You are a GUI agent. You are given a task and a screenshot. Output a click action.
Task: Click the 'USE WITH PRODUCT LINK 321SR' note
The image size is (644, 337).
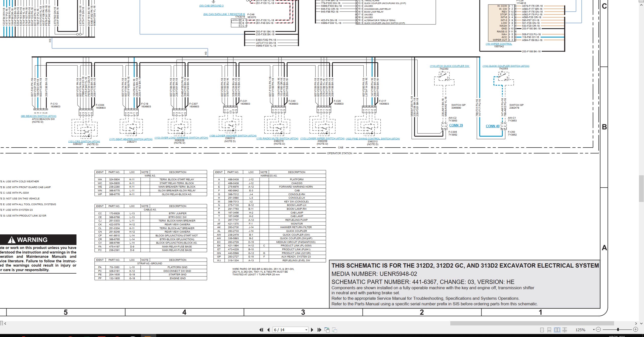click(23, 216)
